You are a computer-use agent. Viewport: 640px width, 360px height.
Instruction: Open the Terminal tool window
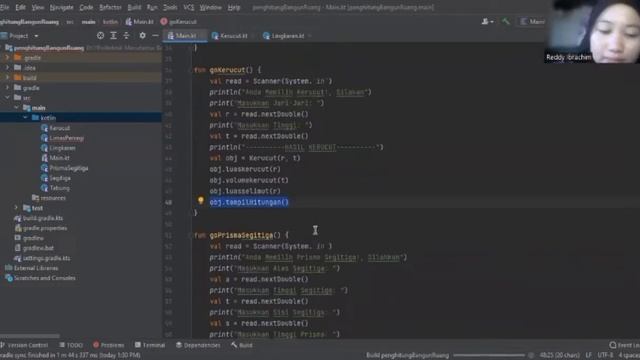(x=150, y=345)
